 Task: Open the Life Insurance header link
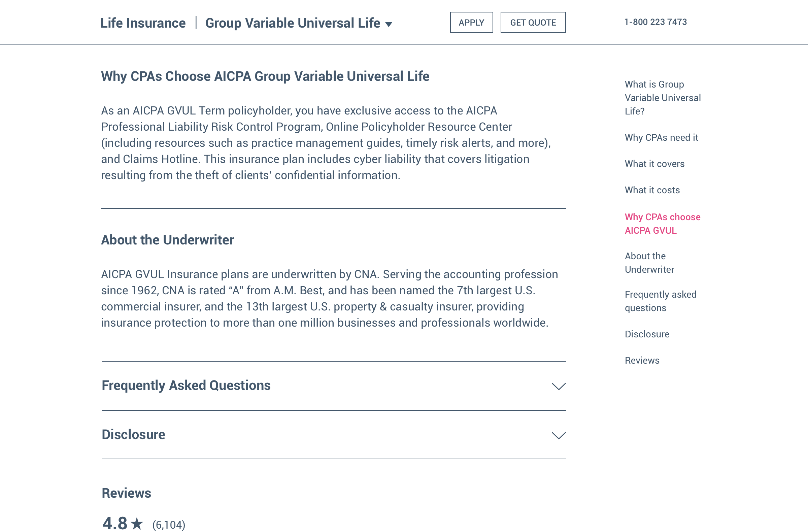coord(143,23)
